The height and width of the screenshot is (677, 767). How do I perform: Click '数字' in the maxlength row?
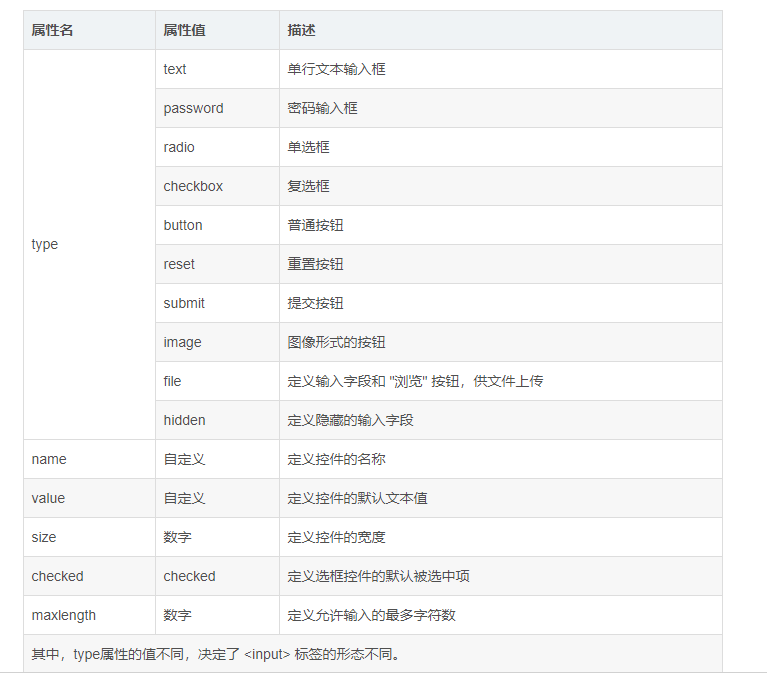178,615
